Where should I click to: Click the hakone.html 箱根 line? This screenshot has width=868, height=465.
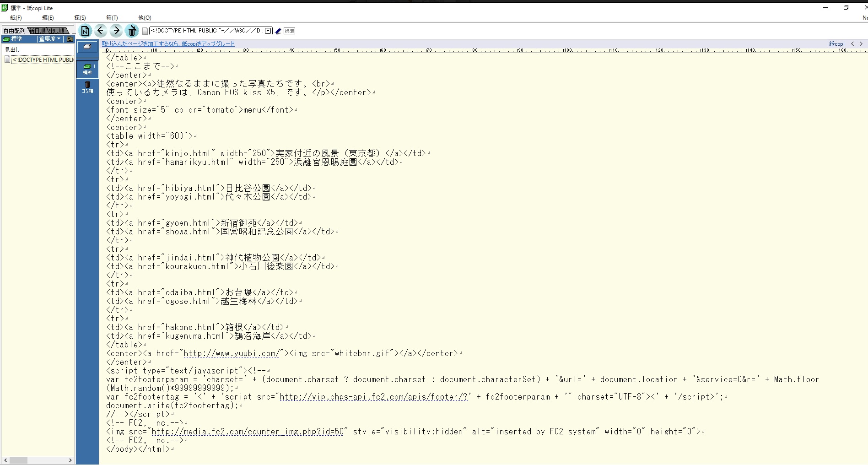point(197,327)
